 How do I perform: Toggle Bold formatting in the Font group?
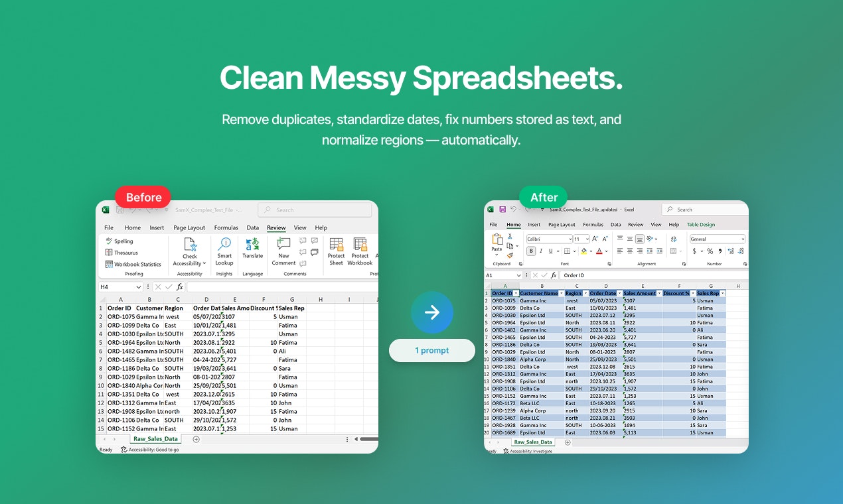(531, 251)
